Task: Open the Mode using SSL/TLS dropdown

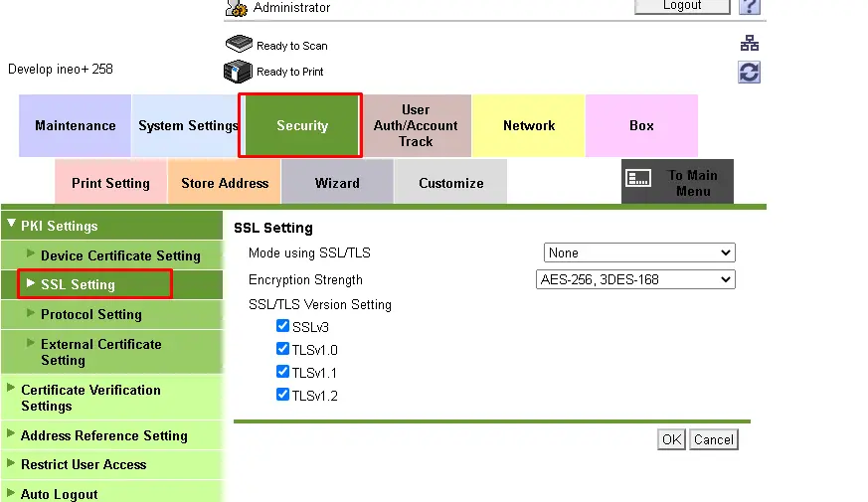Action: pyautogui.click(x=639, y=252)
